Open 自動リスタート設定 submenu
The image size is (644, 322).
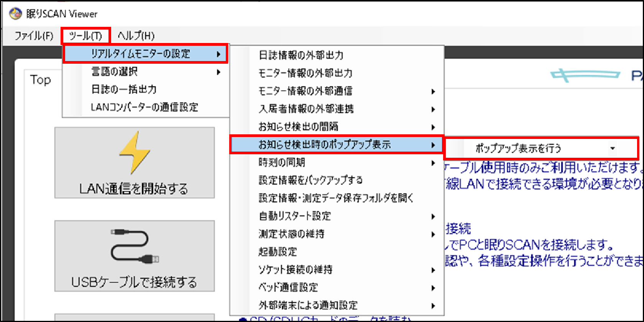(x=337, y=216)
